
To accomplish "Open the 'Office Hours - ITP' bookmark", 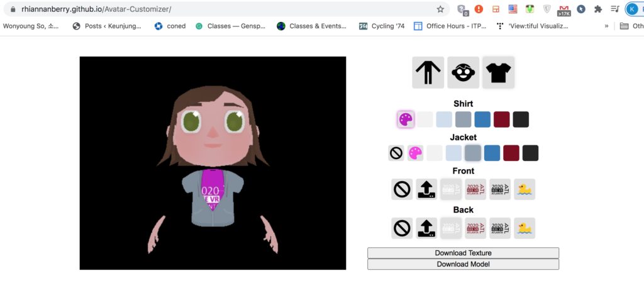I will (450, 26).
